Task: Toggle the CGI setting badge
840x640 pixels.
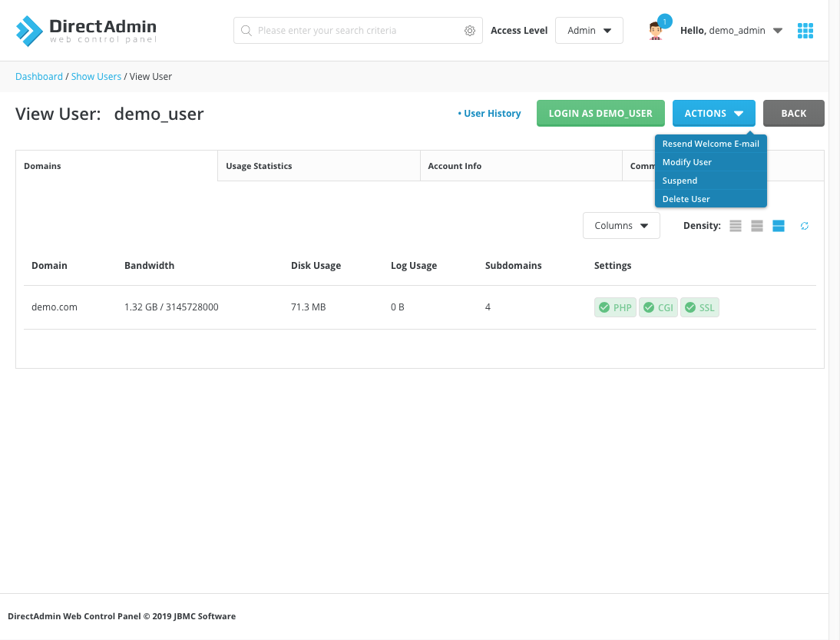Action: coord(658,307)
